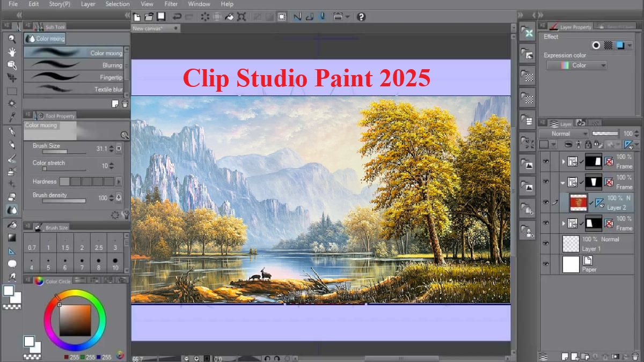Select the Eyedropper tool
This screenshot has height=362, width=644.
[x=12, y=118]
